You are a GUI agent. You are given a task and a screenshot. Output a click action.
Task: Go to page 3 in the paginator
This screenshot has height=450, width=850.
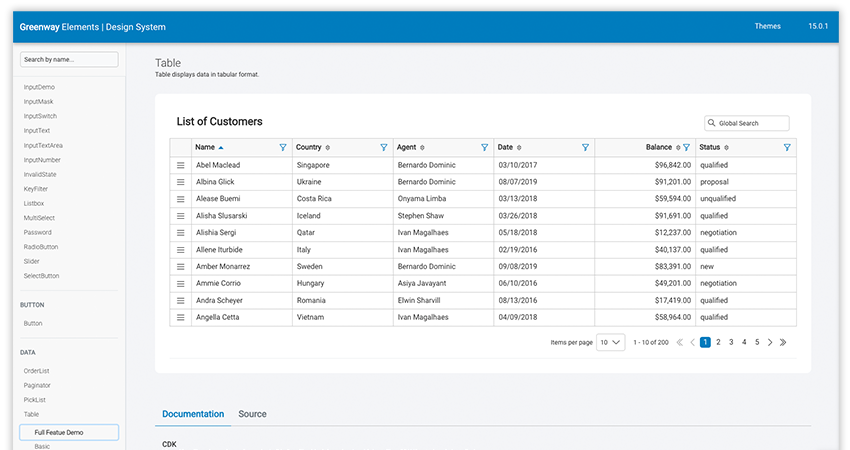pos(731,342)
